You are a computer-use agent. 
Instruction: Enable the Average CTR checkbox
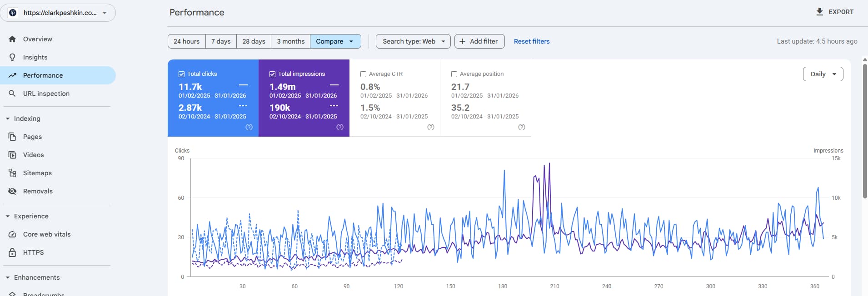click(364, 74)
